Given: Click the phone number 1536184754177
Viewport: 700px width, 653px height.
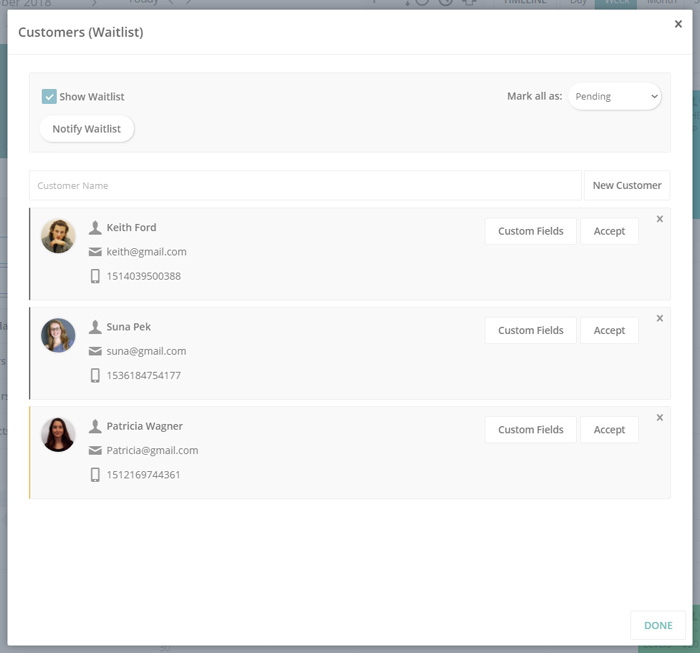Looking at the screenshot, I should point(143,375).
